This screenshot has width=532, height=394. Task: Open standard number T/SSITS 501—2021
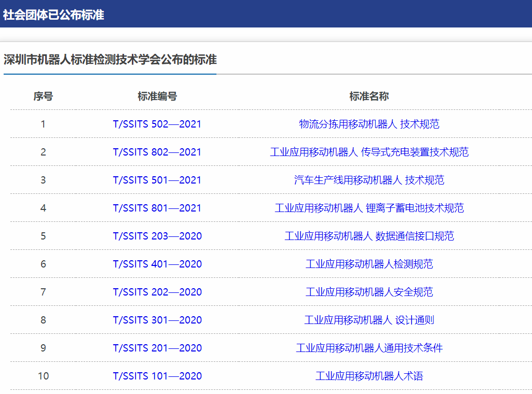click(157, 180)
